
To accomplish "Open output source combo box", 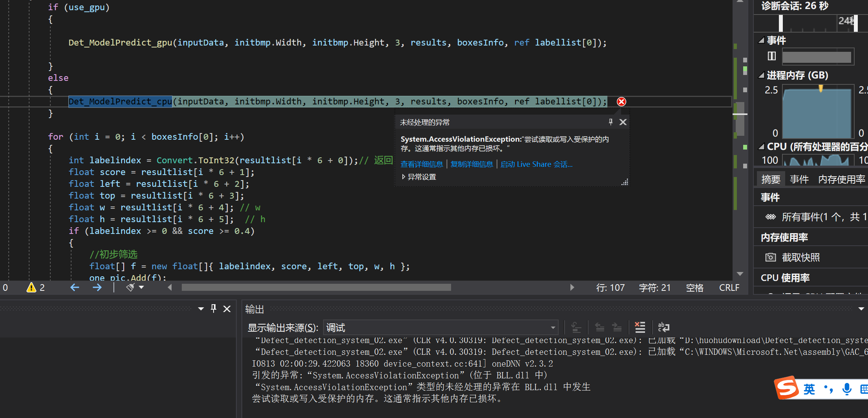I will (x=440, y=328).
